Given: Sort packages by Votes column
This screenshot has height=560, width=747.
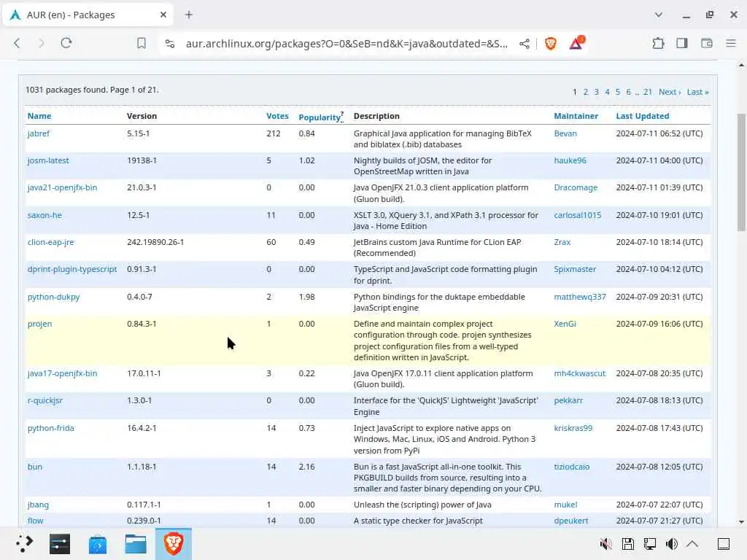Looking at the screenshot, I should point(277,116).
